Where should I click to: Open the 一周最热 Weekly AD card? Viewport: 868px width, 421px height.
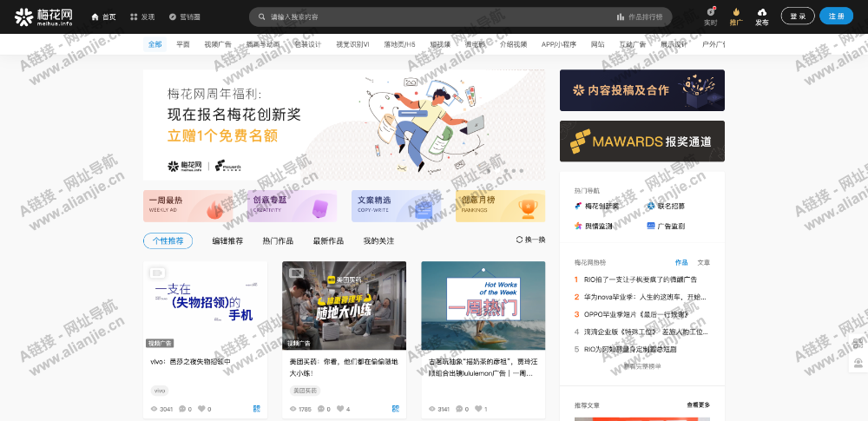187,206
